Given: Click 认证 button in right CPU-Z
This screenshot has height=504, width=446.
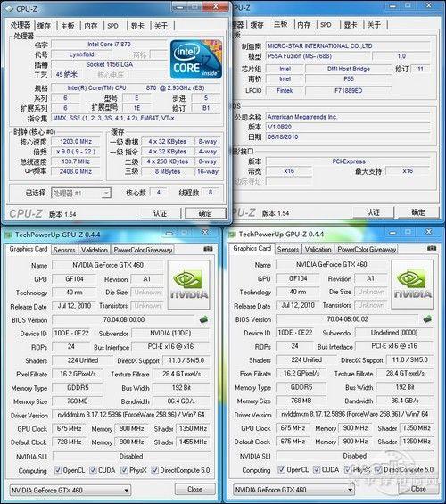Looking at the screenshot, I should 374,212.
